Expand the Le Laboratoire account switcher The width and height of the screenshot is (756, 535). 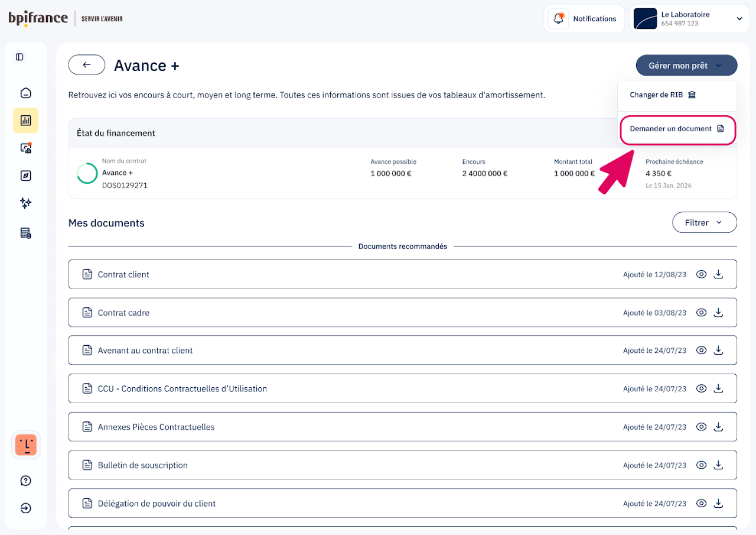click(x=689, y=19)
